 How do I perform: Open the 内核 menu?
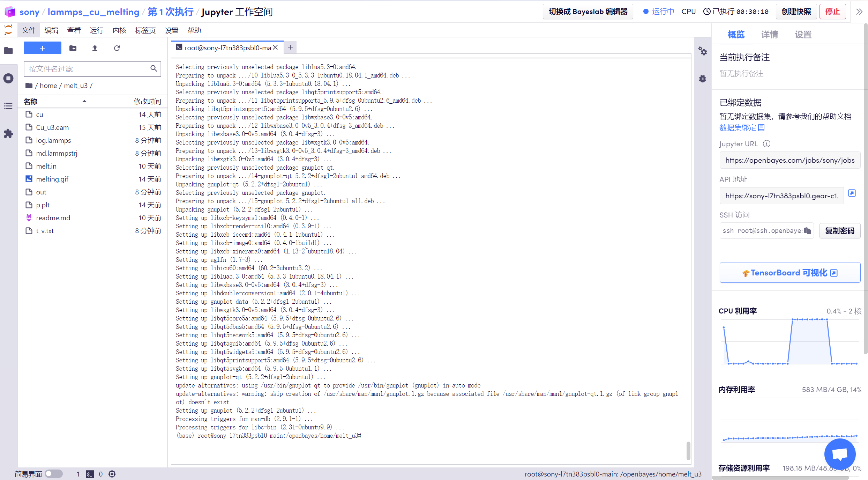click(119, 30)
